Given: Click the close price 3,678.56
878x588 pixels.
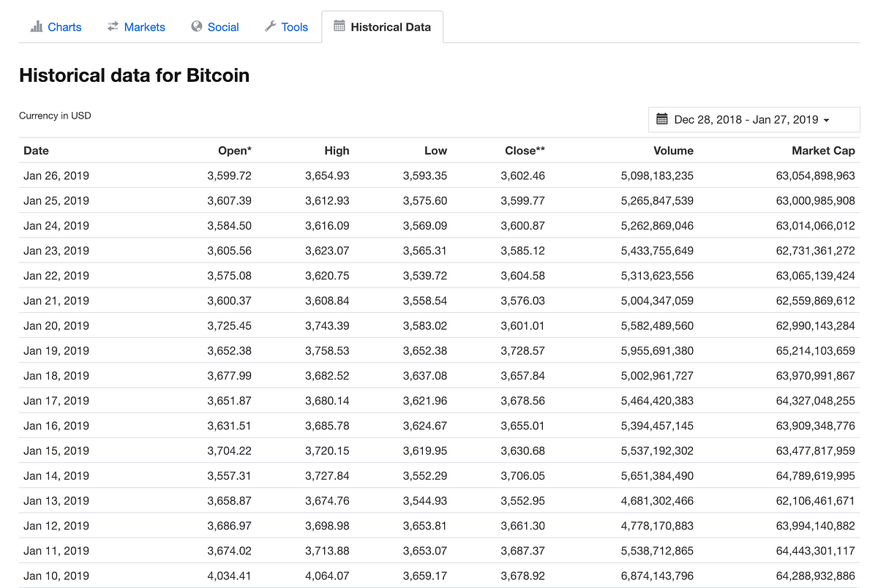Looking at the screenshot, I should (523, 401).
